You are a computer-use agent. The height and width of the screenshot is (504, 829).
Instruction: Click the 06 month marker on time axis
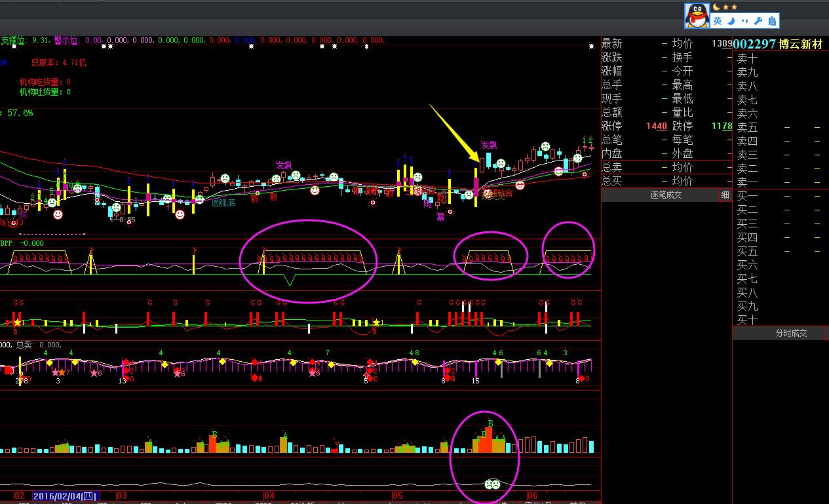point(532,496)
